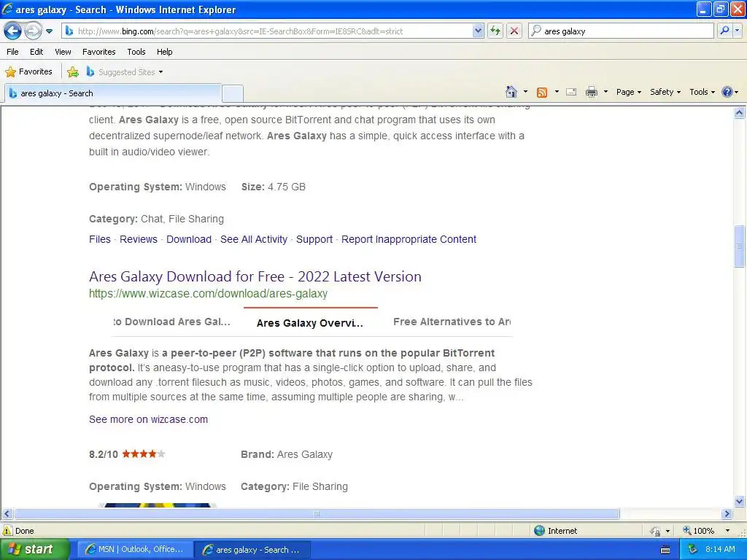Viewport: 747px width, 560px height.
Task: Click the Download link
Action: pos(189,239)
